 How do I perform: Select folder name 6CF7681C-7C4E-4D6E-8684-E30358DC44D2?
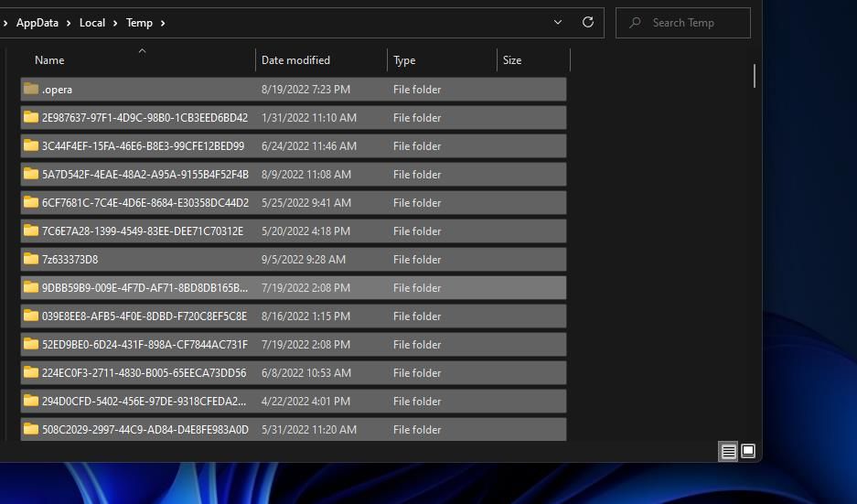pyautogui.click(x=145, y=203)
